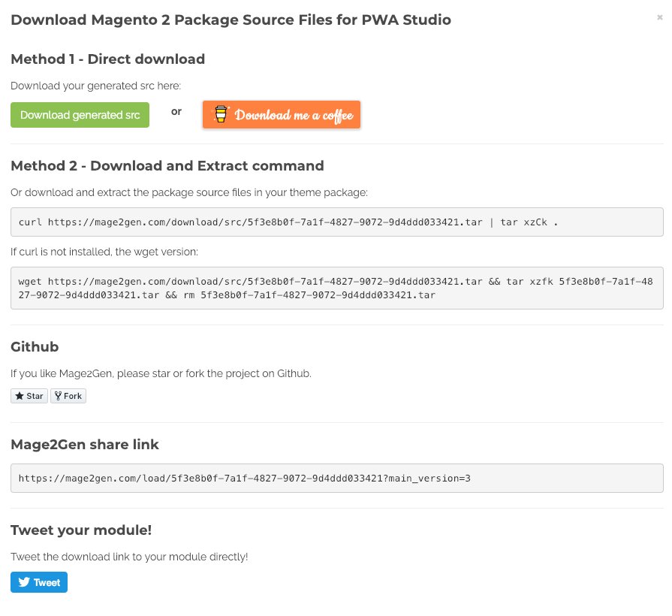Click the Twitter bird icon
Viewport: 672px width, 616px height.
click(24, 582)
